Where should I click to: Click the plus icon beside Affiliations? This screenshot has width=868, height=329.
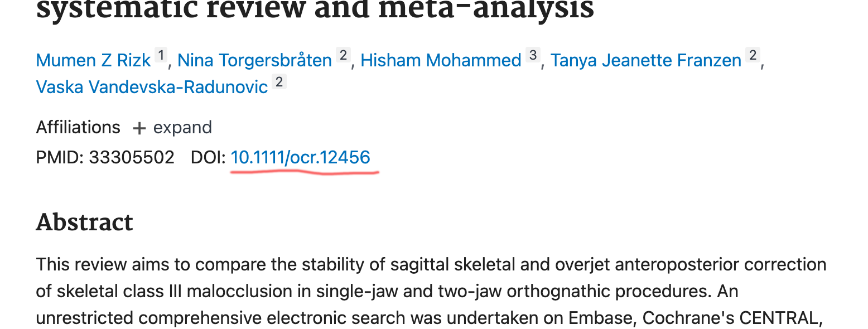point(139,128)
